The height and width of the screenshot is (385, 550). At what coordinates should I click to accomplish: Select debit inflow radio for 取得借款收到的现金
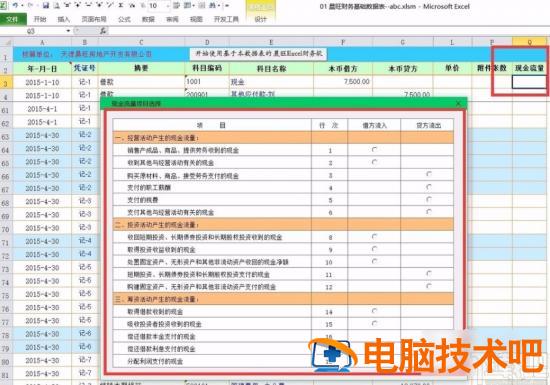pyautogui.click(x=374, y=311)
